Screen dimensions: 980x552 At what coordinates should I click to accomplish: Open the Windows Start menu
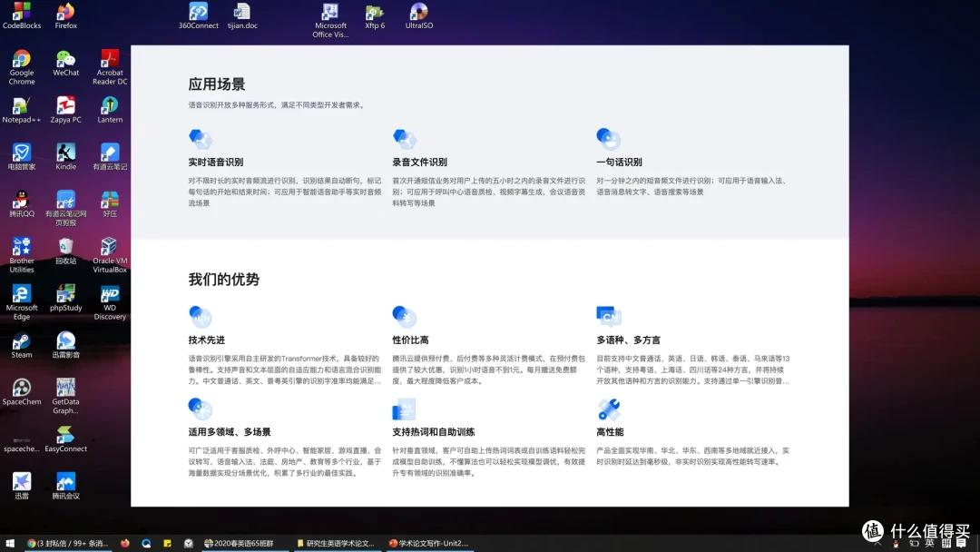(10, 543)
